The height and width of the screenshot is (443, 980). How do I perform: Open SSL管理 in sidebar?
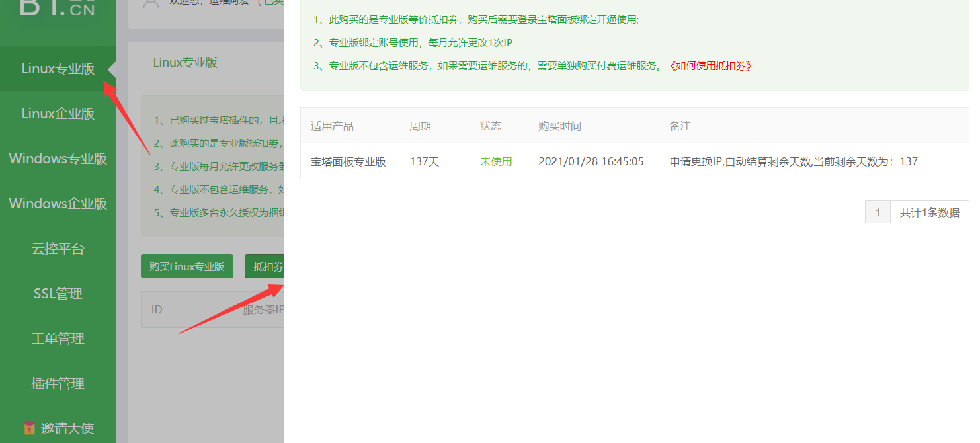pyautogui.click(x=58, y=294)
